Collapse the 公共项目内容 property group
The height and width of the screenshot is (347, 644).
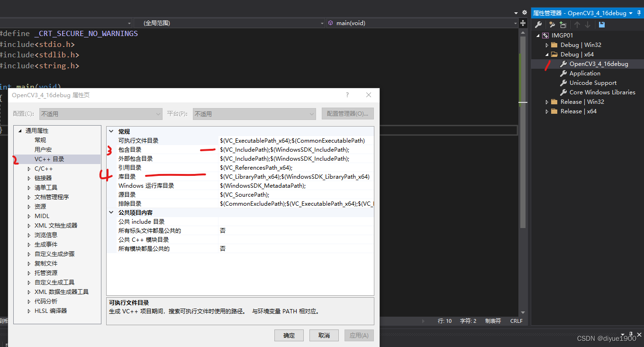point(111,213)
